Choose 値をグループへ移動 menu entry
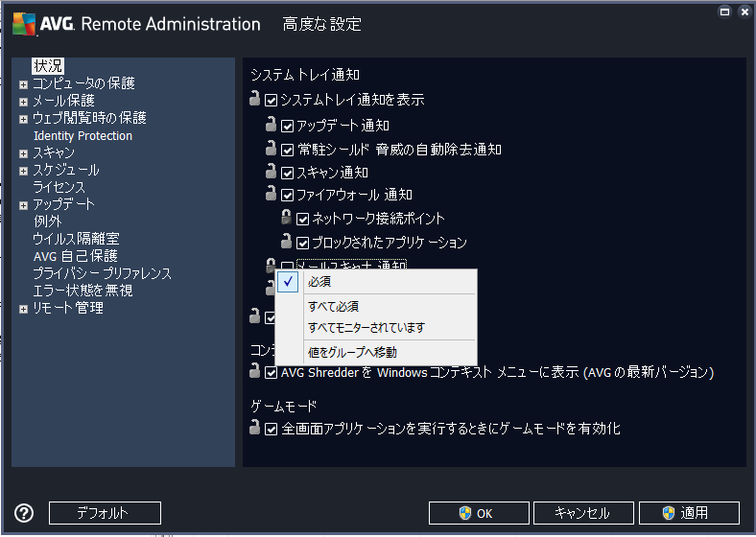The image size is (756, 537). (x=376, y=352)
